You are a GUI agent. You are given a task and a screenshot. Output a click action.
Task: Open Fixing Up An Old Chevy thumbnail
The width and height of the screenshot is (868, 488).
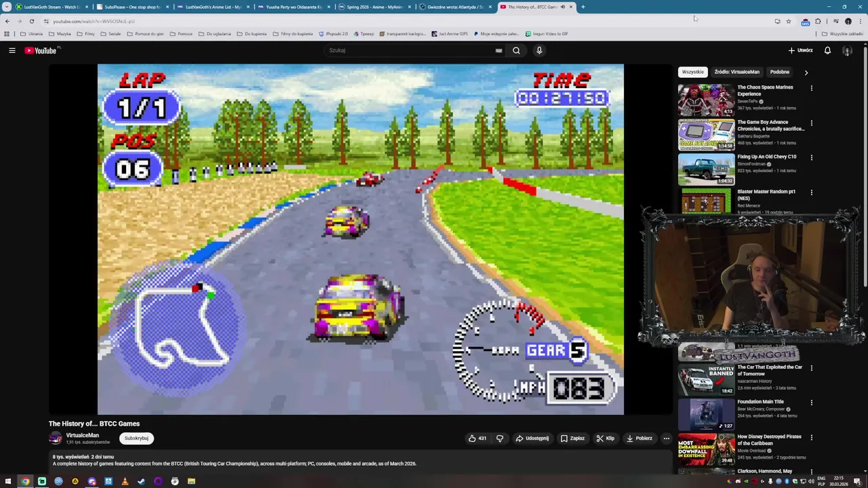tap(706, 169)
